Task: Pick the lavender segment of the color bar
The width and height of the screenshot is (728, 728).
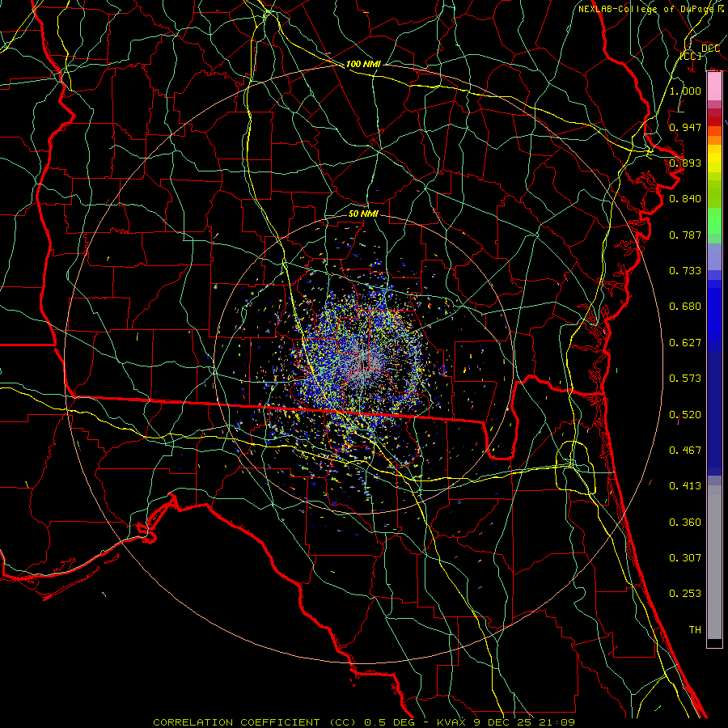Action: click(x=714, y=257)
